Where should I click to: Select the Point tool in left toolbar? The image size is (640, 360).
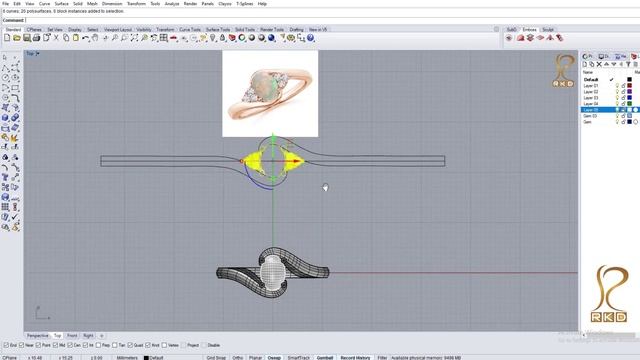(x=15, y=58)
